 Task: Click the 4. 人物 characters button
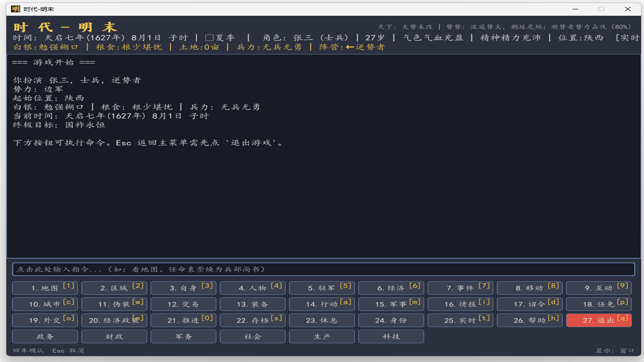(x=253, y=288)
